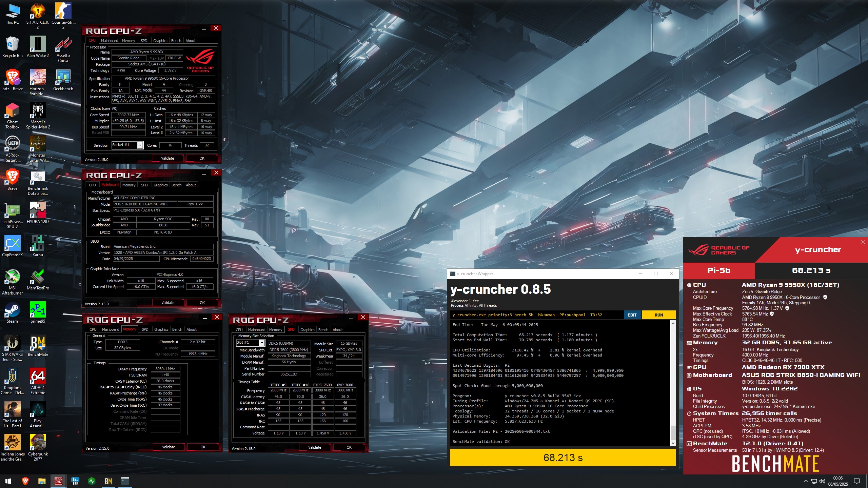Select the Monster Hunter Wilds benchmark icon

38,149
